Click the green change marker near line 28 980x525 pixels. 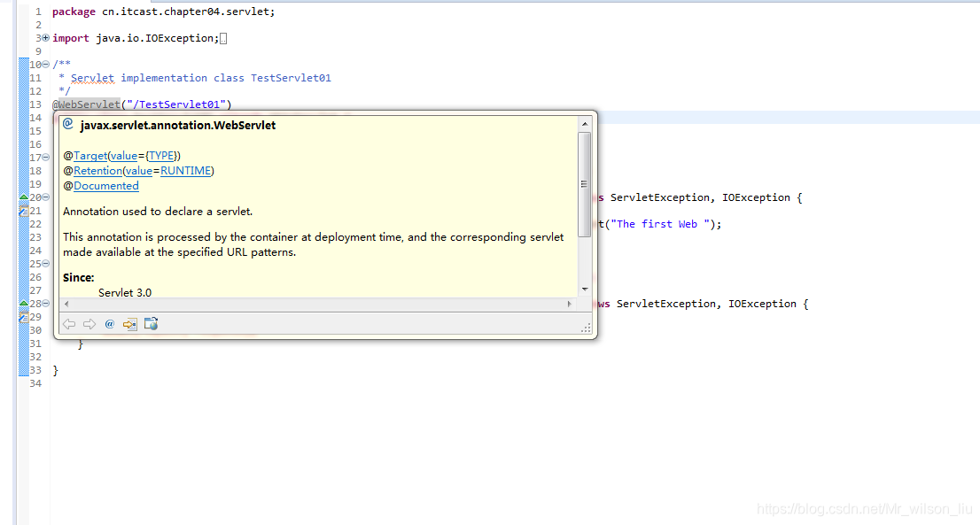pos(22,303)
